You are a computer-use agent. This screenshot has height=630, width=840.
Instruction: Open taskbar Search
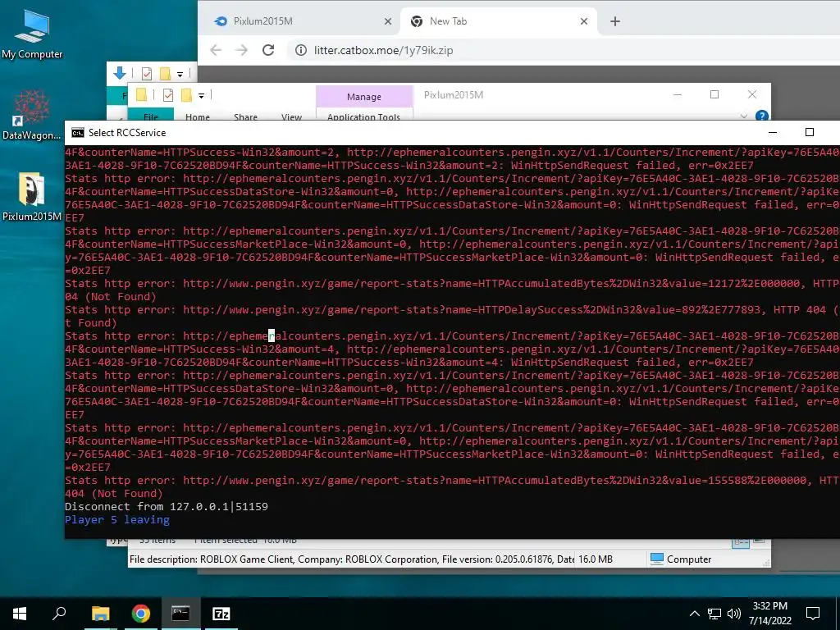[59, 614]
